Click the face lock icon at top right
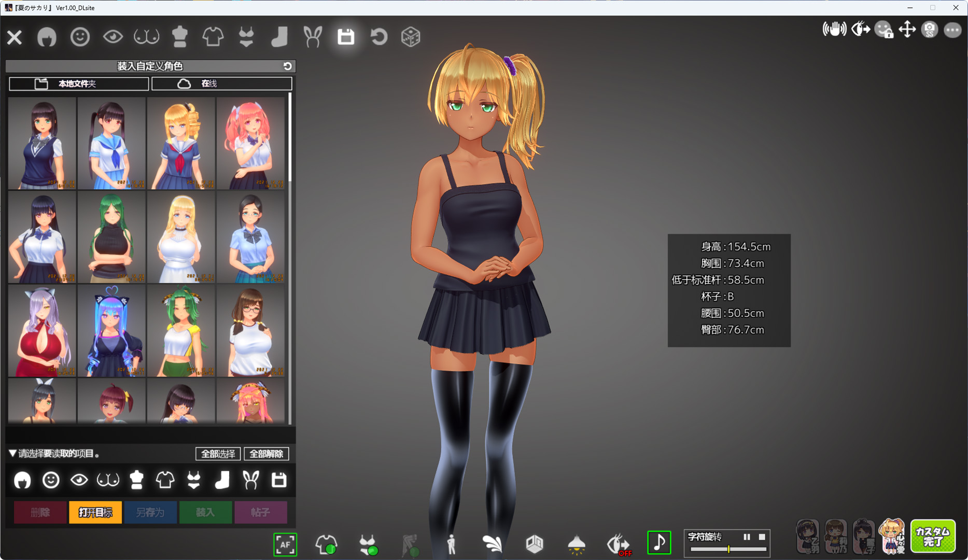This screenshot has height=560, width=968. [883, 30]
